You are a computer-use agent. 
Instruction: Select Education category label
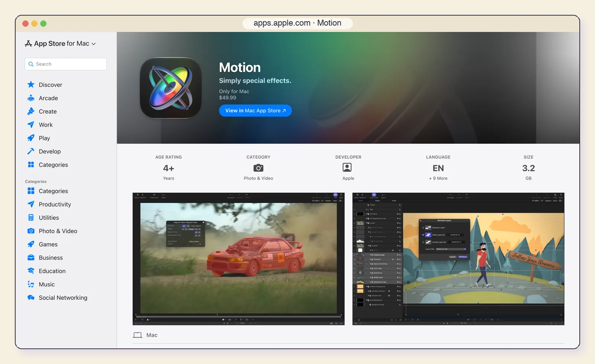click(52, 271)
